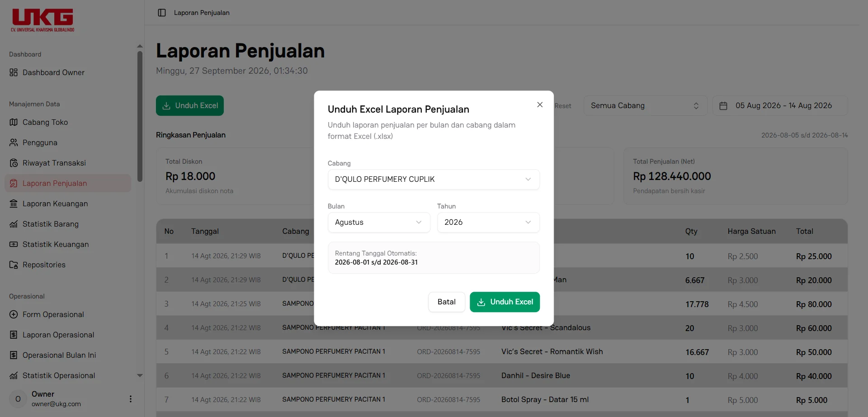Screen dimensions: 868x417
Task: Click the Repositories folder icon
Action: (14, 265)
